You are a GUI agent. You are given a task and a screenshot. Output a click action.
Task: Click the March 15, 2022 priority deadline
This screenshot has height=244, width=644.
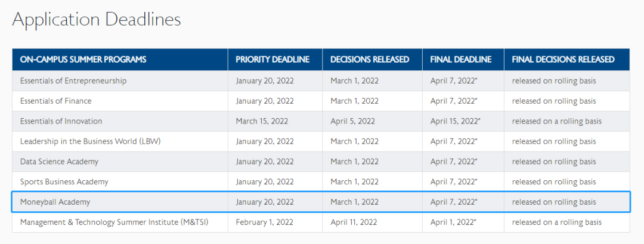(262, 121)
